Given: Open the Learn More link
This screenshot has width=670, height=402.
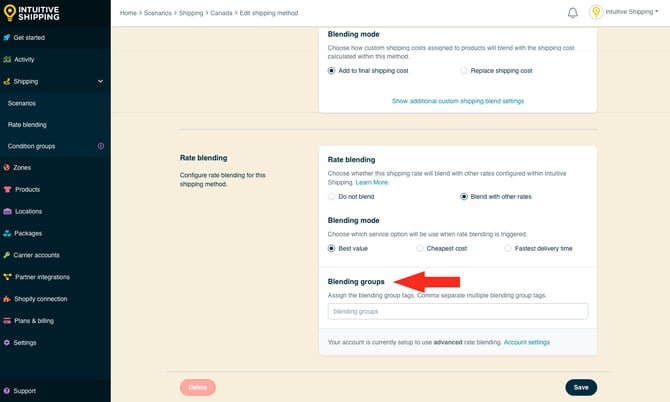Looking at the screenshot, I should pyautogui.click(x=372, y=182).
